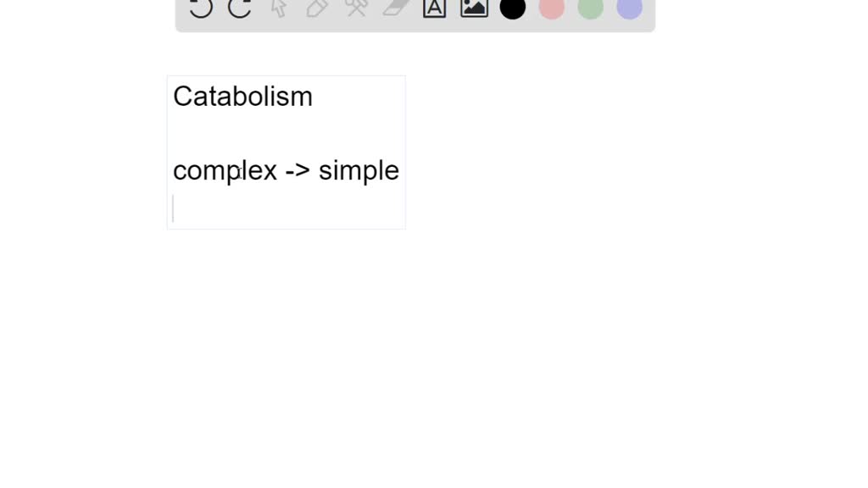The image size is (868, 488).
Task: Pick the purple ink color
Action: click(x=627, y=8)
